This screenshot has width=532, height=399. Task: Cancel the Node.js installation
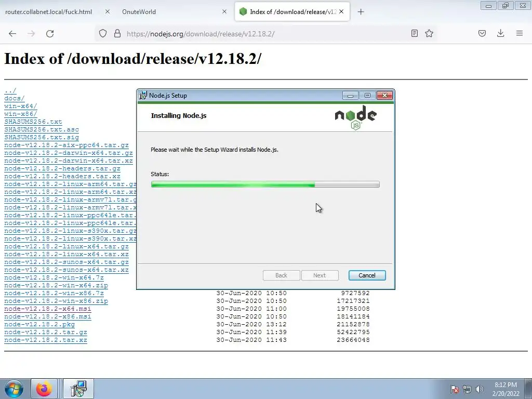(367, 275)
